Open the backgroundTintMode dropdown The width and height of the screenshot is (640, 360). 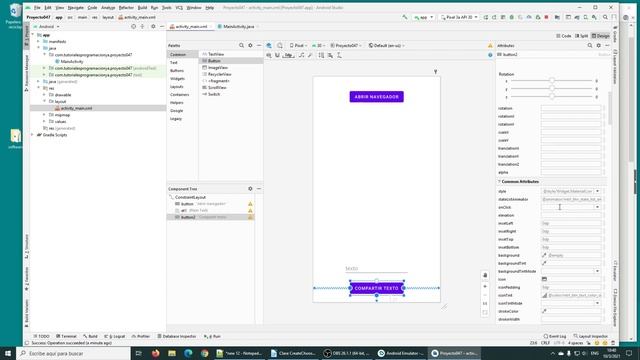[x=598, y=271]
